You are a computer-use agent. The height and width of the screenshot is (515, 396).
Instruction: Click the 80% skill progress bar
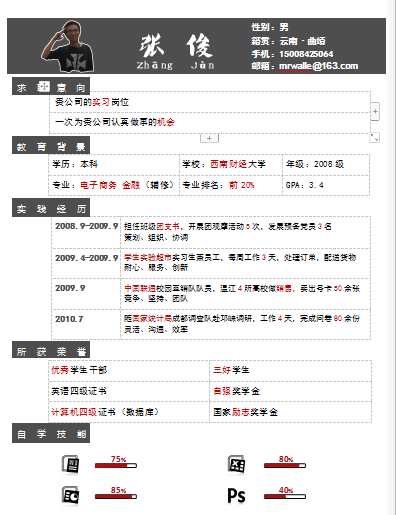click(285, 465)
